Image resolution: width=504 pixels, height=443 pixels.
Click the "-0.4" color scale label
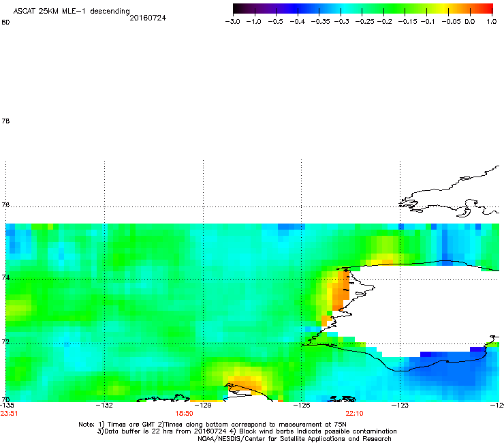298,22
